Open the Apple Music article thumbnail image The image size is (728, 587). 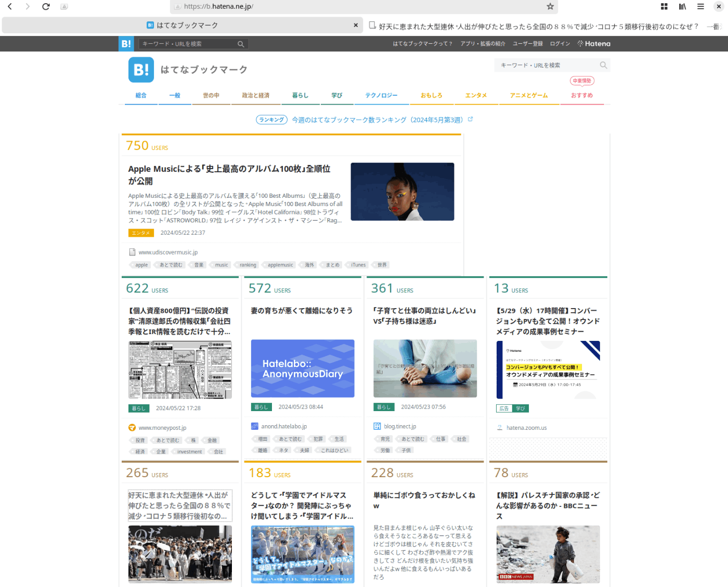pyautogui.click(x=402, y=192)
